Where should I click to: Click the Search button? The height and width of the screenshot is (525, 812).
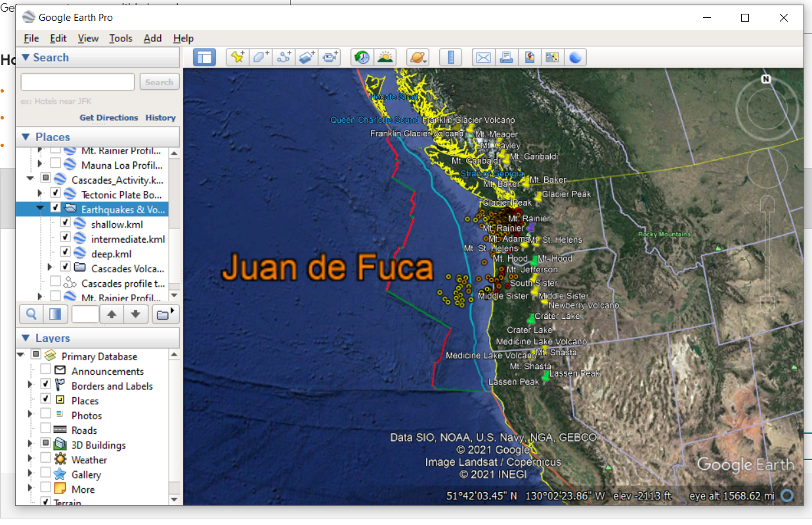160,82
